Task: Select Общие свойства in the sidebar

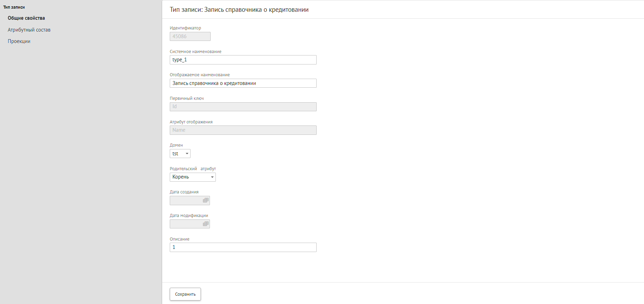Action: pos(26,18)
